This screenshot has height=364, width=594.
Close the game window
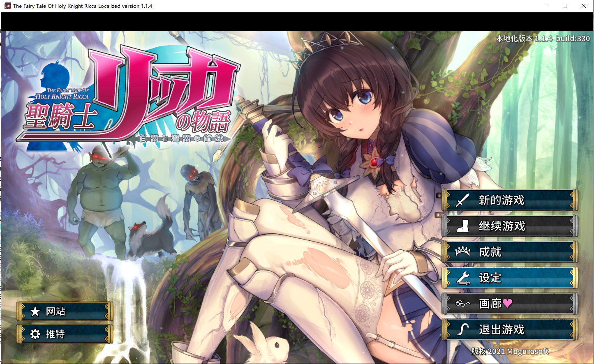click(584, 6)
